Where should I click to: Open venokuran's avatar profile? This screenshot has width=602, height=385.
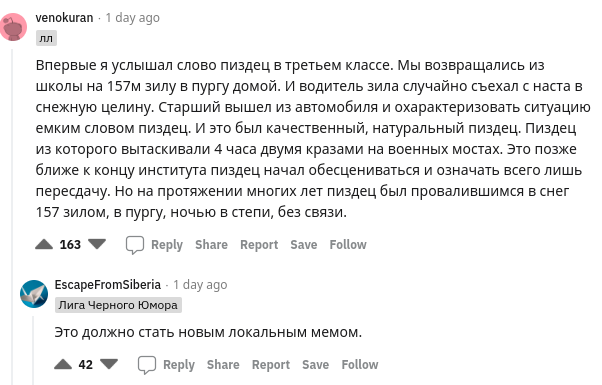pyautogui.click(x=14, y=27)
